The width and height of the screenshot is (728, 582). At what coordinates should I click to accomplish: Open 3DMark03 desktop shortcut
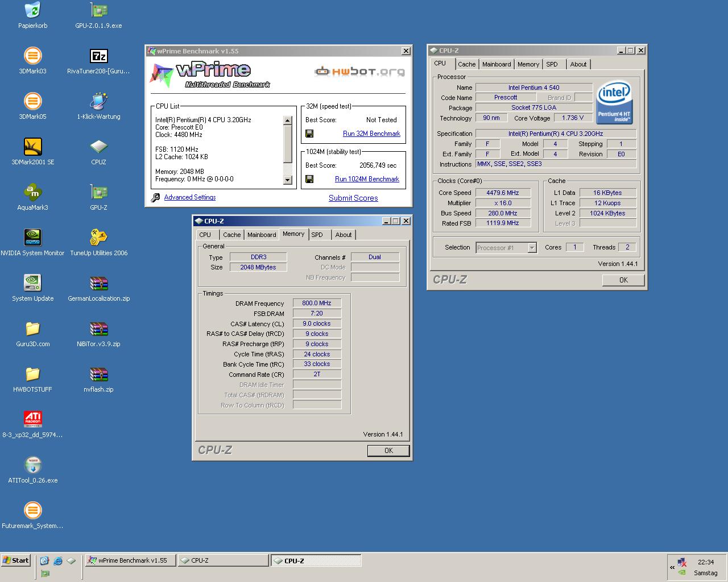[32, 56]
